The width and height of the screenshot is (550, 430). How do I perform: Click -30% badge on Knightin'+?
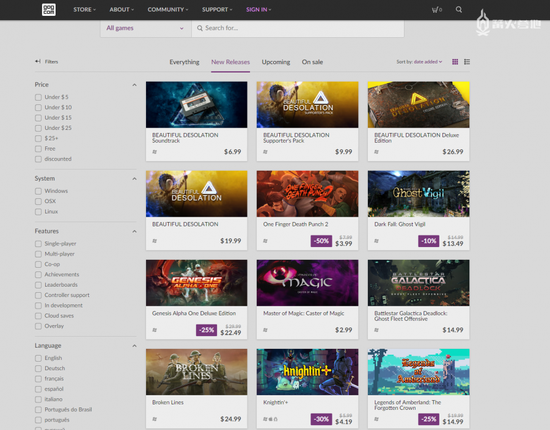(x=321, y=419)
